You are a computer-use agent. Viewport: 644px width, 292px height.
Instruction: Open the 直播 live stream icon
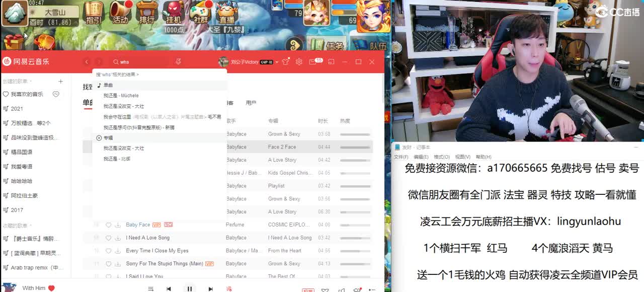pyautogui.click(x=227, y=13)
